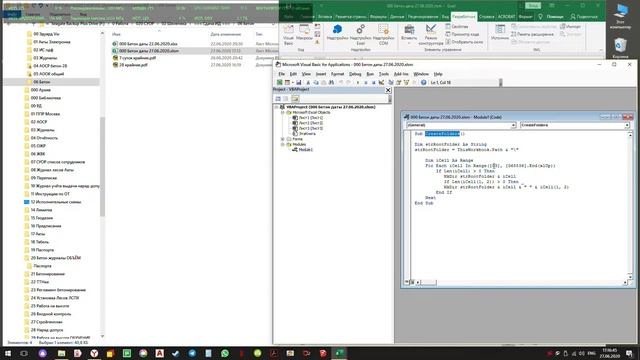Click the Save icon in VBA toolbar
This screenshot has height=360, width=640.
click(x=299, y=82)
